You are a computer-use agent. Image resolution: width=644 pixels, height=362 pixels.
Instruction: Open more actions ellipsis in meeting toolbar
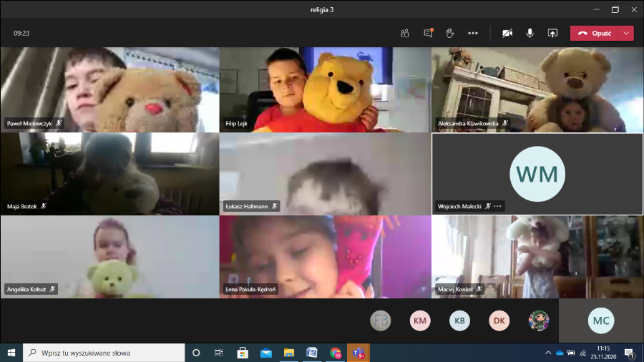pyautogui.click(x=473, y=33)
